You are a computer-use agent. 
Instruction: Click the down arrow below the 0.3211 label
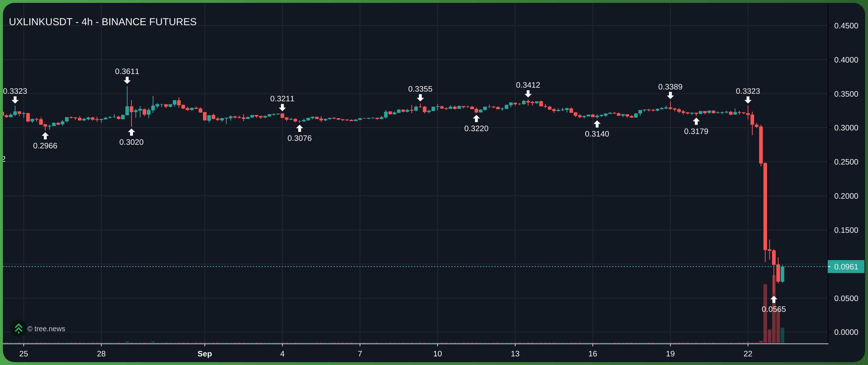click(x=282, y=107)
